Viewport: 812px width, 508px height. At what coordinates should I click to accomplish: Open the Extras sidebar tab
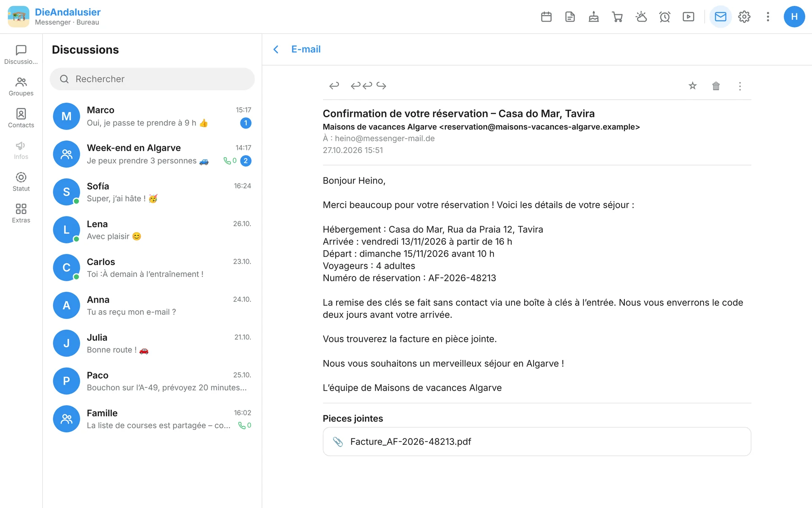click(x=21, y=213)
